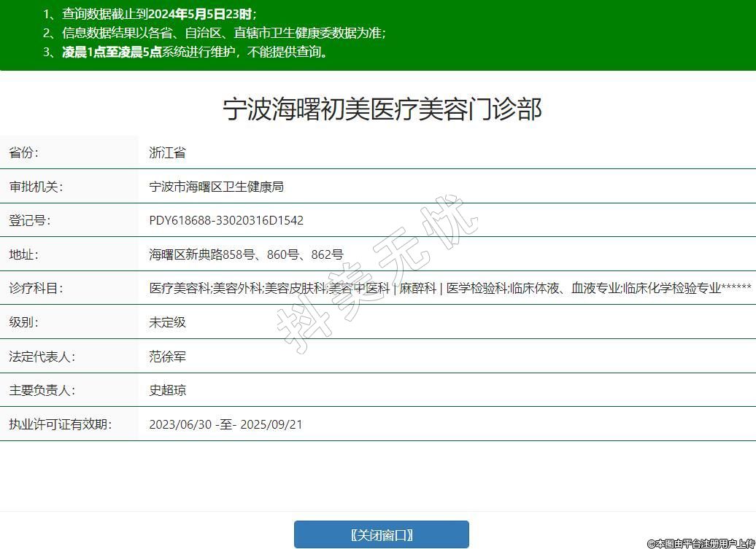The width and height of the screenshot is (756, 549).
Task: Click the legal representative name 范徐军
Action: (167, 357)
